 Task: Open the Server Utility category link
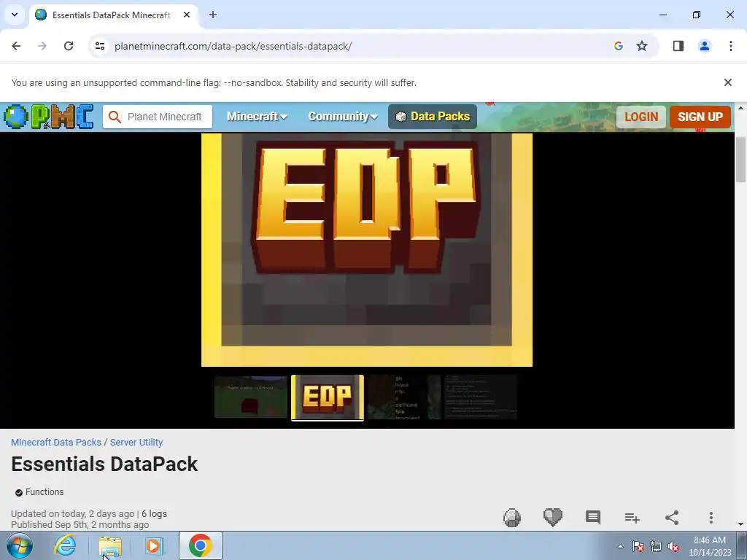pos(136,443)
